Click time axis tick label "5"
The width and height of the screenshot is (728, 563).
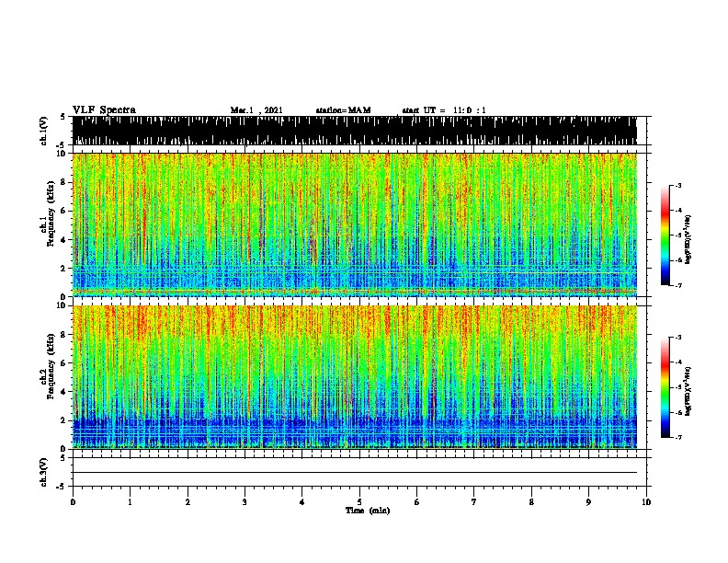[359, 502]
